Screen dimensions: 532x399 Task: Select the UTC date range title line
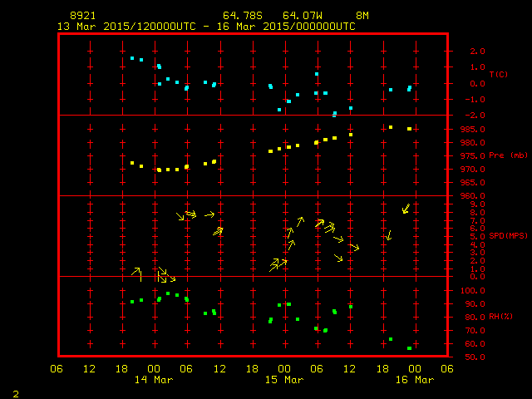pos(206,27)
